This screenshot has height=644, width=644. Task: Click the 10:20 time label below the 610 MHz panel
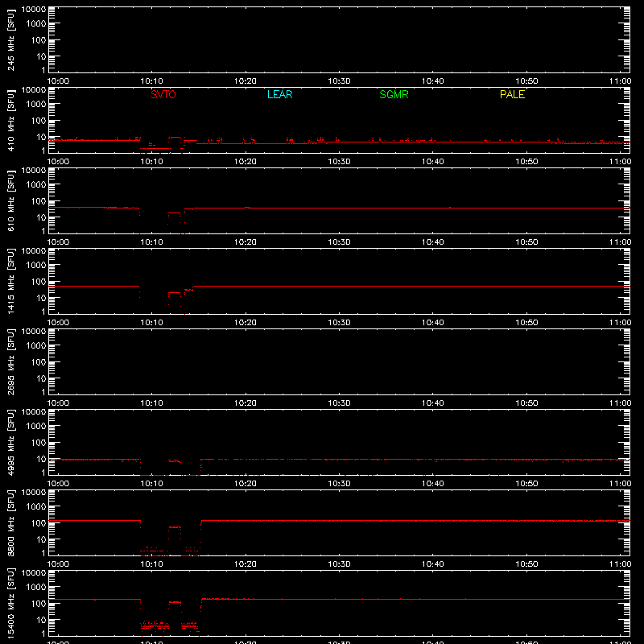point(246,242)
